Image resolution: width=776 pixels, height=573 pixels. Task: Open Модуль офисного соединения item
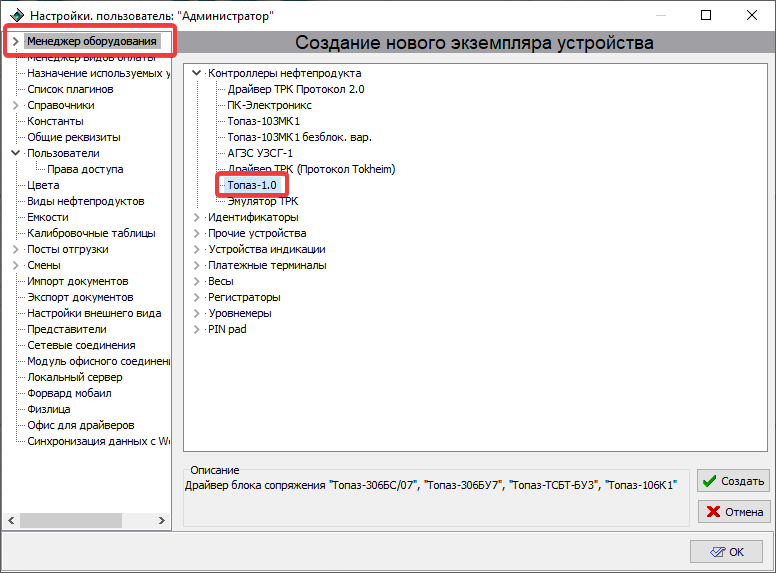98,361
